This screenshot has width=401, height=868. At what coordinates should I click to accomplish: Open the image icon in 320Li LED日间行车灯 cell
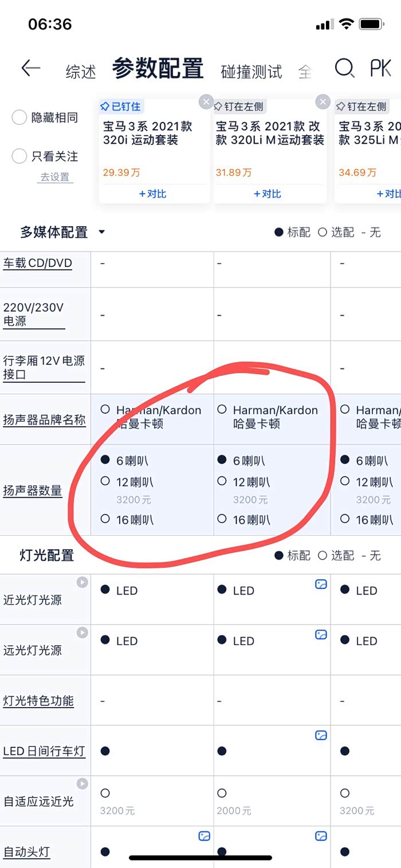(x=321, y=736)
